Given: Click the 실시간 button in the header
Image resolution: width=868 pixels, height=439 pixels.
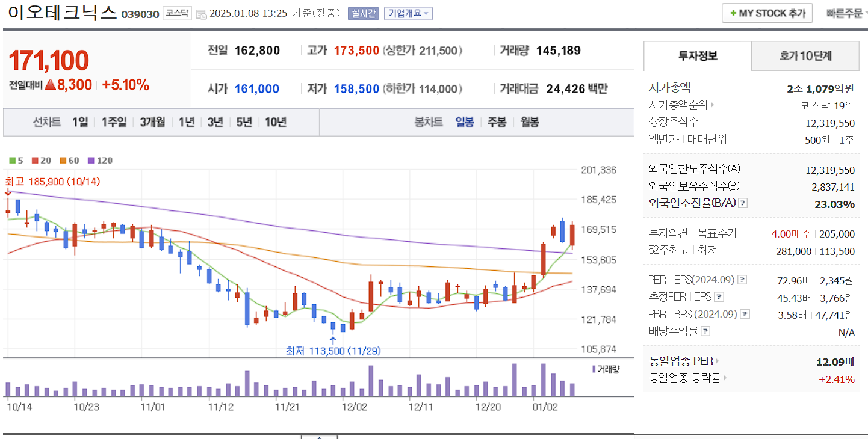Looking at the screenshot, I should coord(363,13).
